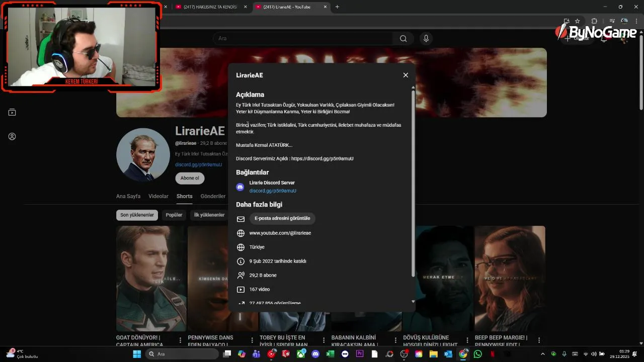Click the globe icon beside Türkiye
The height and width of the screenshot is (362, 644).
240,247
